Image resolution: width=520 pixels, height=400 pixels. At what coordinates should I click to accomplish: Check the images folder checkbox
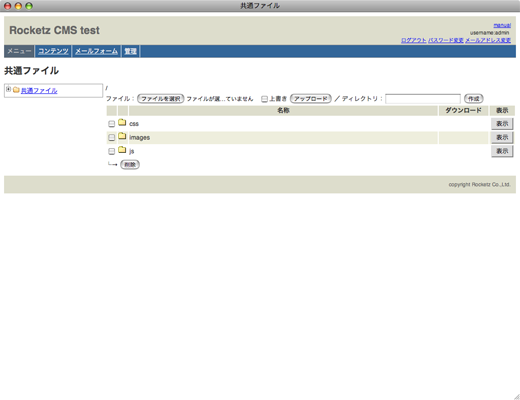(x=112, y=137)
